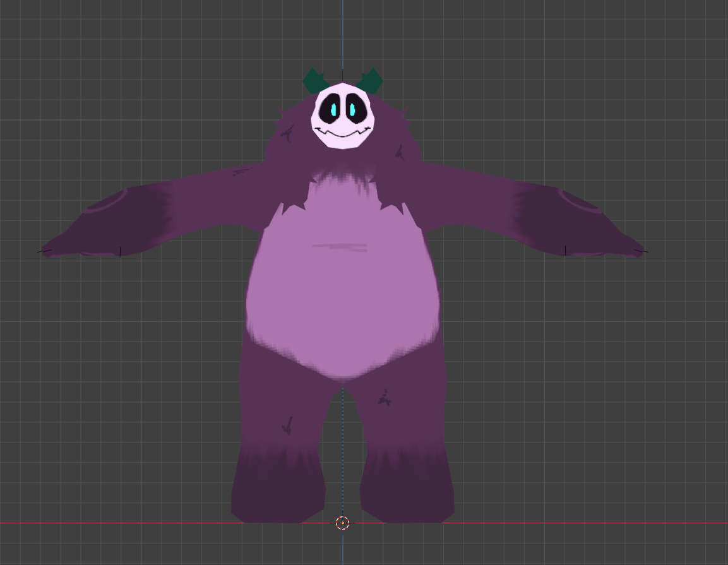
Task: Click the left dark green ear
Action: [x=315, y=81]
